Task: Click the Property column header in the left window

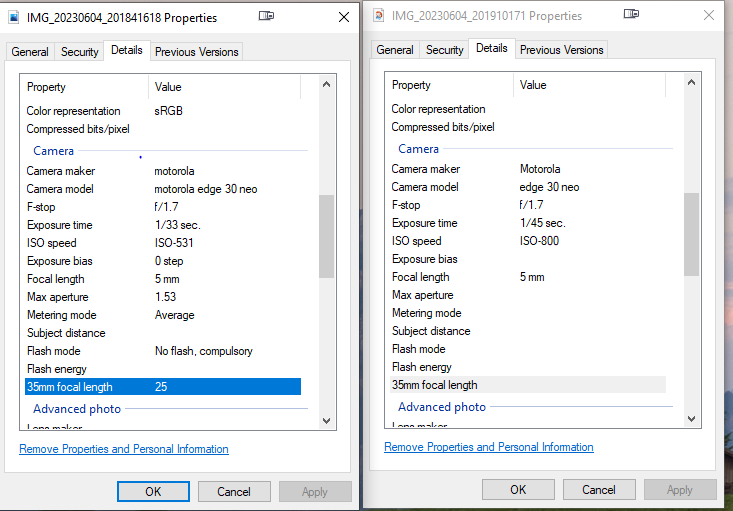Action: (x=85, y=87)
